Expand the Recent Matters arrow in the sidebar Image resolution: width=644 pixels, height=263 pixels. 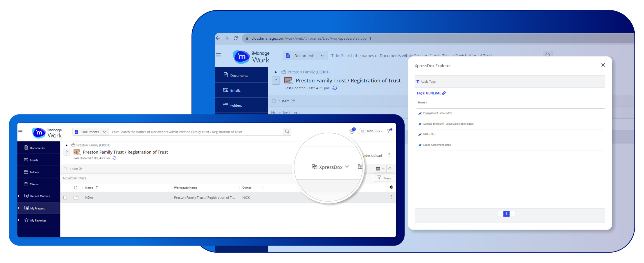19,196
